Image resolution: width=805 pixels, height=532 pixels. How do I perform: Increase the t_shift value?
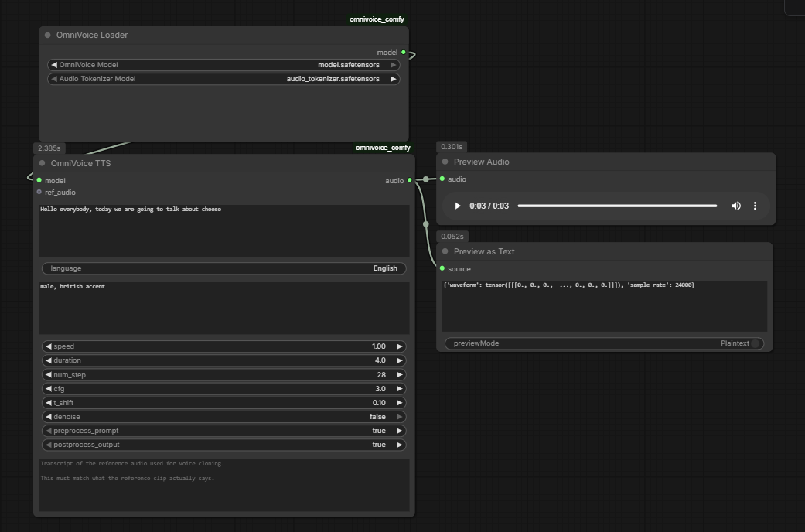(x=400, y=403)
